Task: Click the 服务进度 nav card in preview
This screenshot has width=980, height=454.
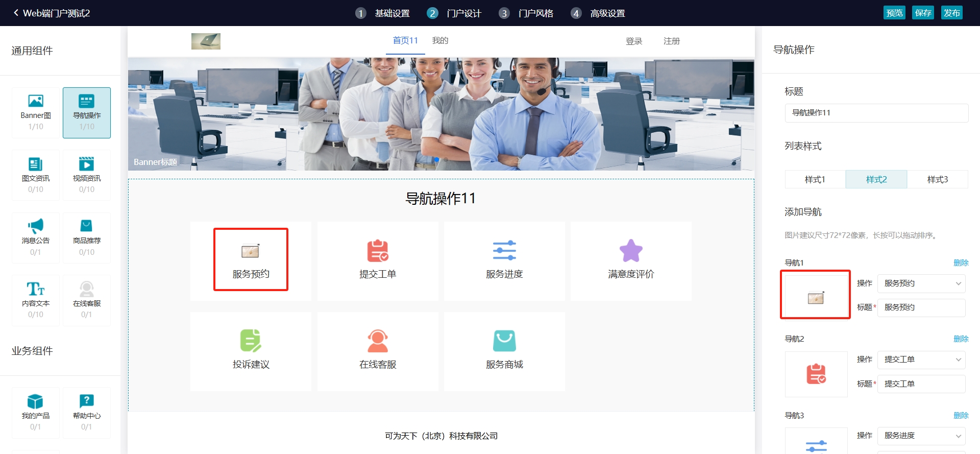Action: pos(504,261)
